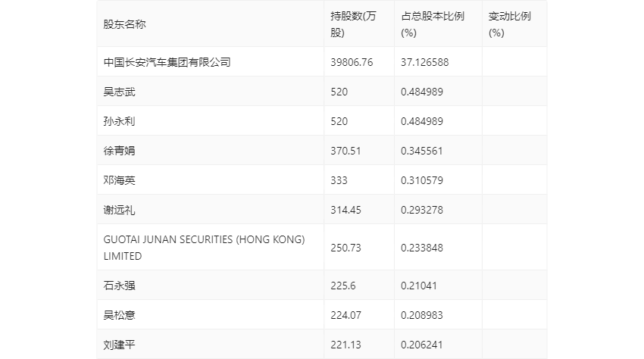This screenshot has width=644, height=359.
Task: Select the holding value 39806.76
Action: coord(352,62)
